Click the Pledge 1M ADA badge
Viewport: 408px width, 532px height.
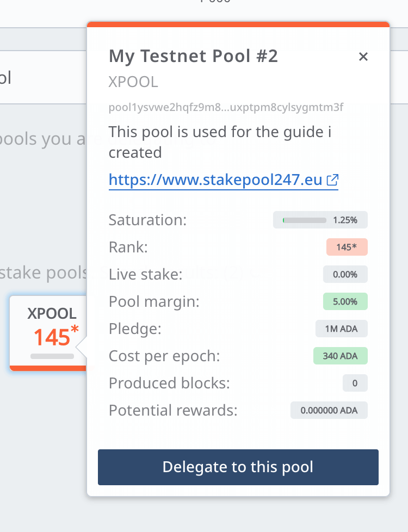tap(341, 329)
